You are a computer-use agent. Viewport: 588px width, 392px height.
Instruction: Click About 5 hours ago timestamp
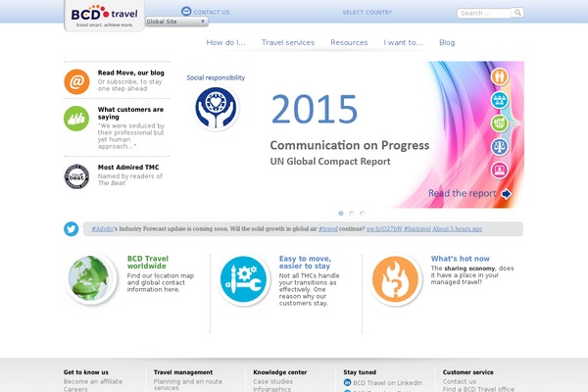coord(457,228)
